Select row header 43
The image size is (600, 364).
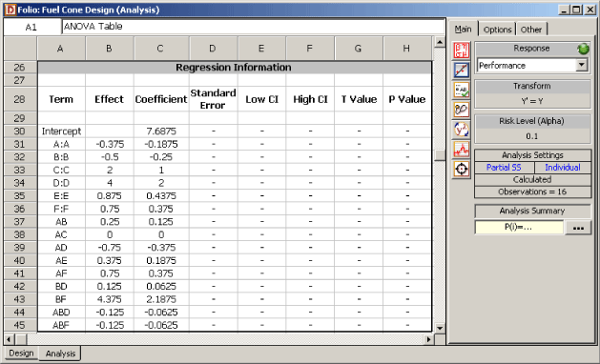pyautogui.click(x=20, y=299)
